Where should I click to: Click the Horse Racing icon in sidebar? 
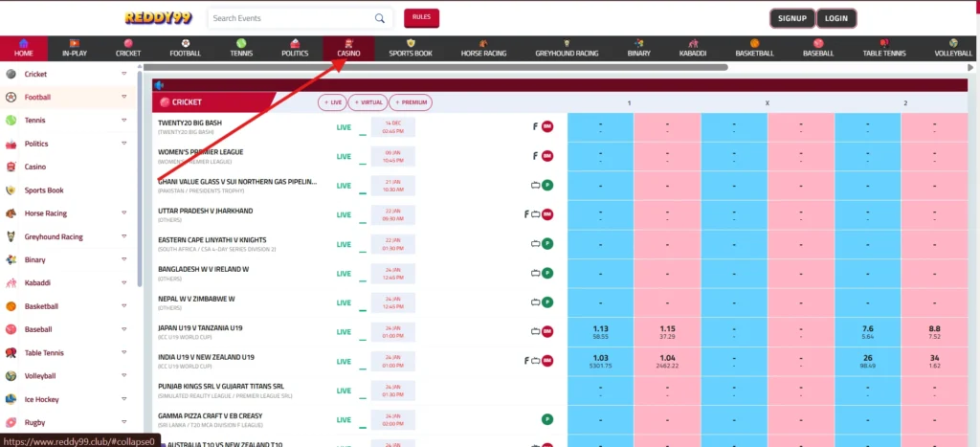(11, 213)
